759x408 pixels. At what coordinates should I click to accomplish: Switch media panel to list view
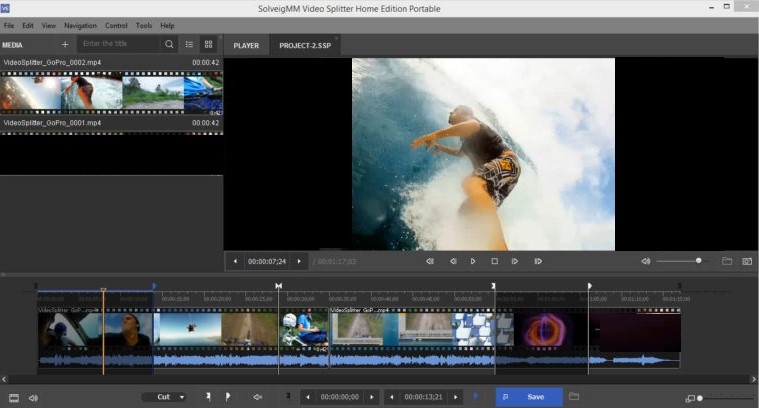(189, 44)
